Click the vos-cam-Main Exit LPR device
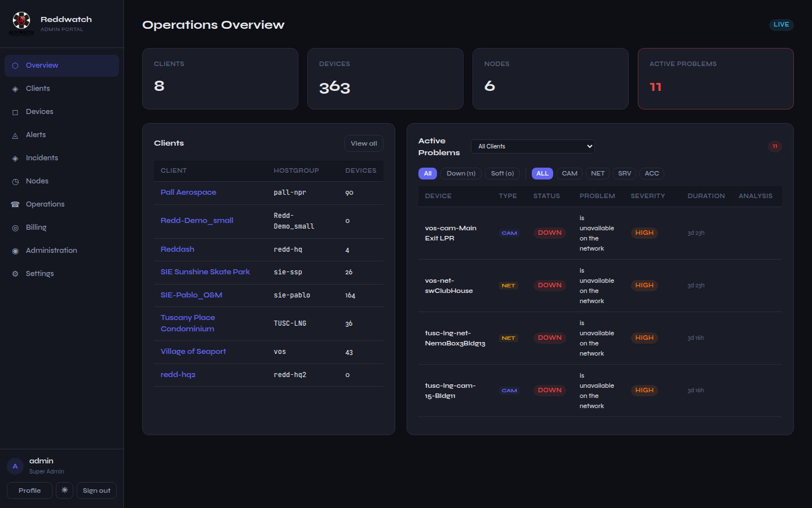 pyautogui.click(x=451, y=233)
